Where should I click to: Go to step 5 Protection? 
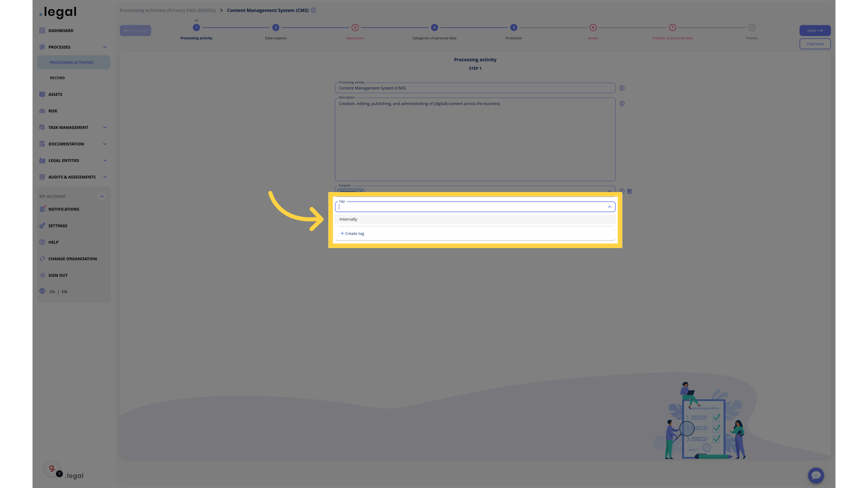click(x=514, y=28)
